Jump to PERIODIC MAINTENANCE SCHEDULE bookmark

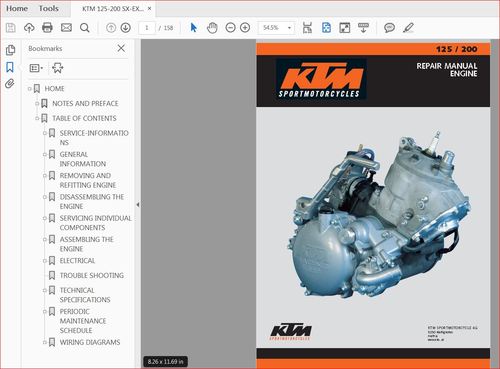(x=83, y=321)
